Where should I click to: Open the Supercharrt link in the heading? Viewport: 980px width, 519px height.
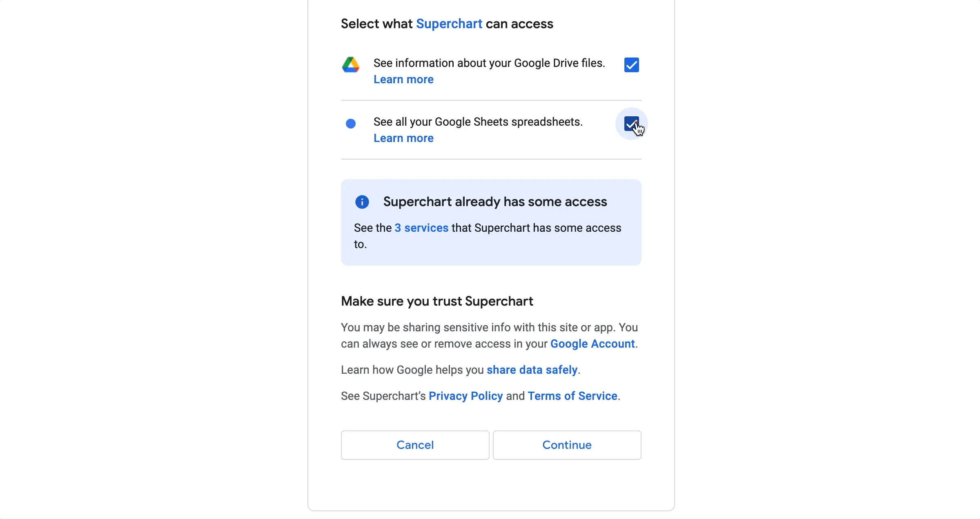click(x=449, y=24)
